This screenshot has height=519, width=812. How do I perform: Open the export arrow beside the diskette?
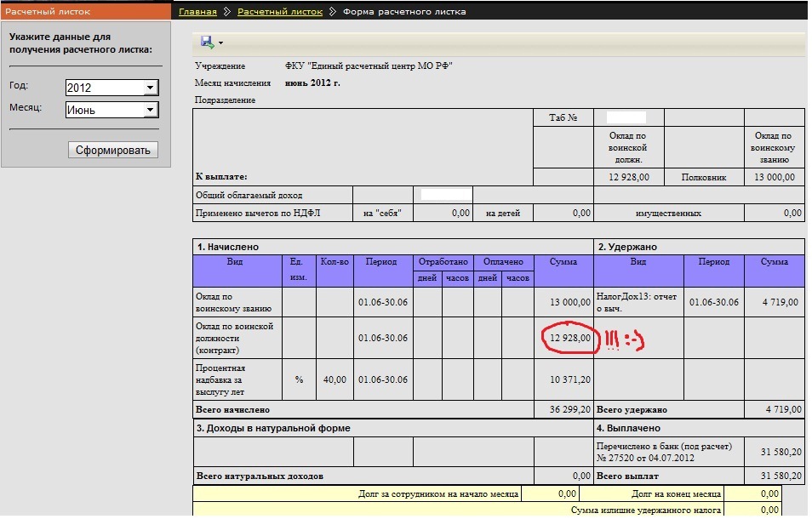pyautogui.click(x=220, y=43)
